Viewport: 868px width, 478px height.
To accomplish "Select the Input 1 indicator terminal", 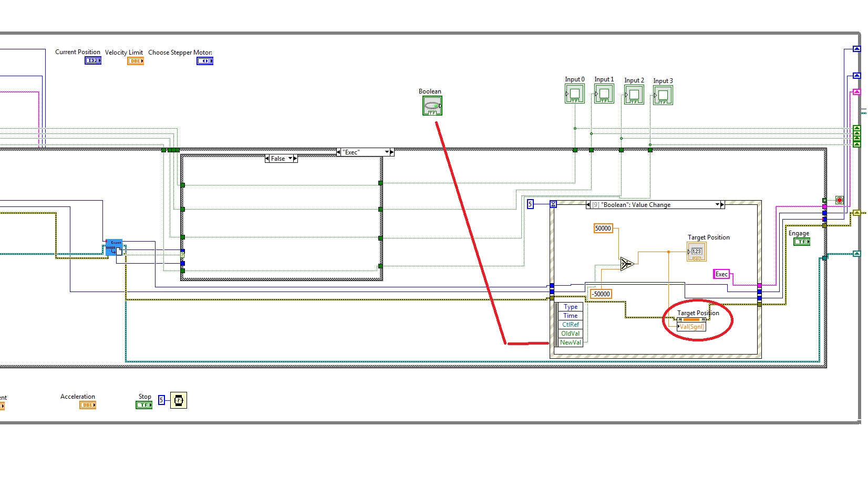I will coord(604,94).
